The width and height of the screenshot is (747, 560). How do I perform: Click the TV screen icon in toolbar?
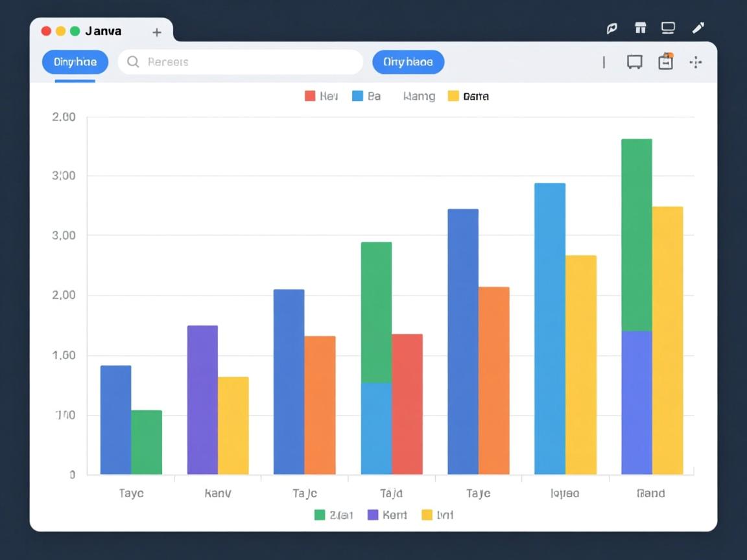click(634, 62)
